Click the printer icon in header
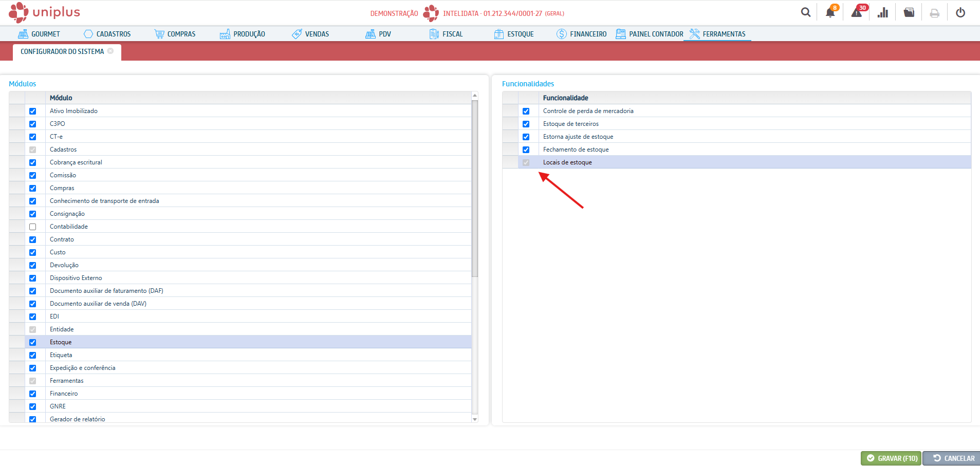The height and width of the screenshot is (466, 980). coord(934,13)
